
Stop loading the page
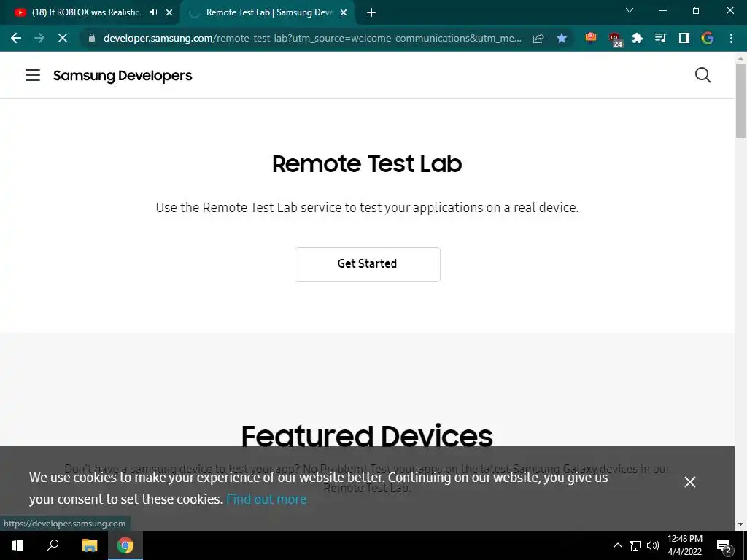pyautogui.click(x=63, y=38)
